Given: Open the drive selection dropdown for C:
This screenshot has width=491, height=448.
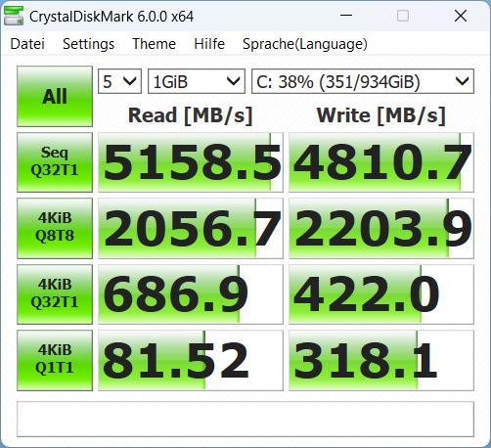Looking at the screenshot, I should [x=363, y=81].
